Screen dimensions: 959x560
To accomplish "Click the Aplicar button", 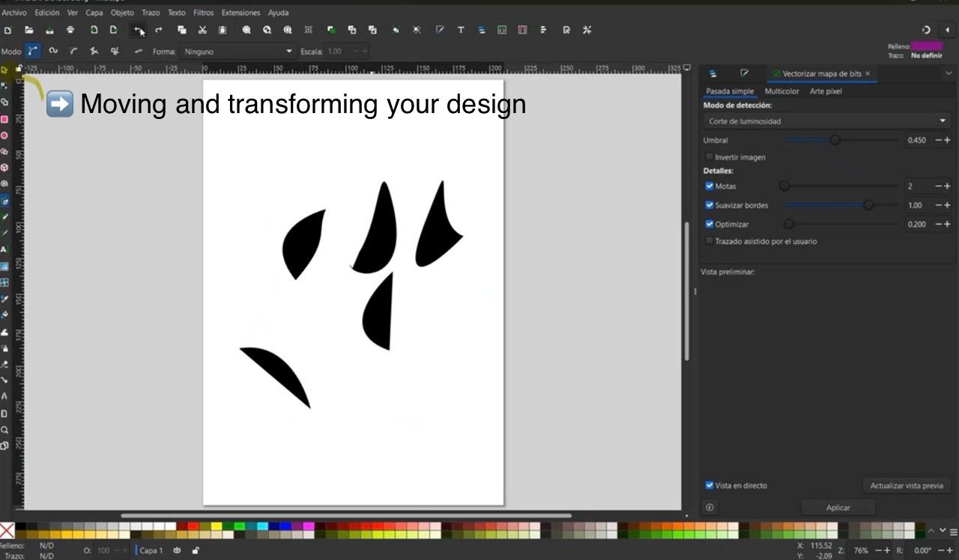I will [x=838, y=508].
